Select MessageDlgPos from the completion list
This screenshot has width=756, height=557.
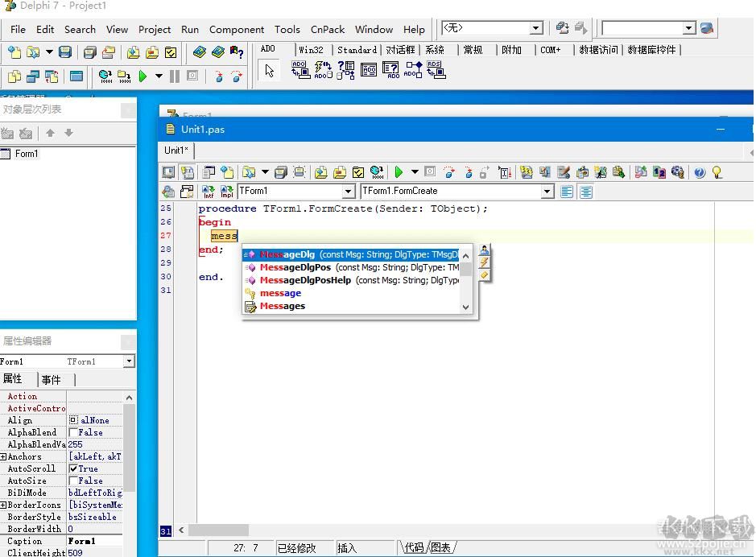coord(295,267)
